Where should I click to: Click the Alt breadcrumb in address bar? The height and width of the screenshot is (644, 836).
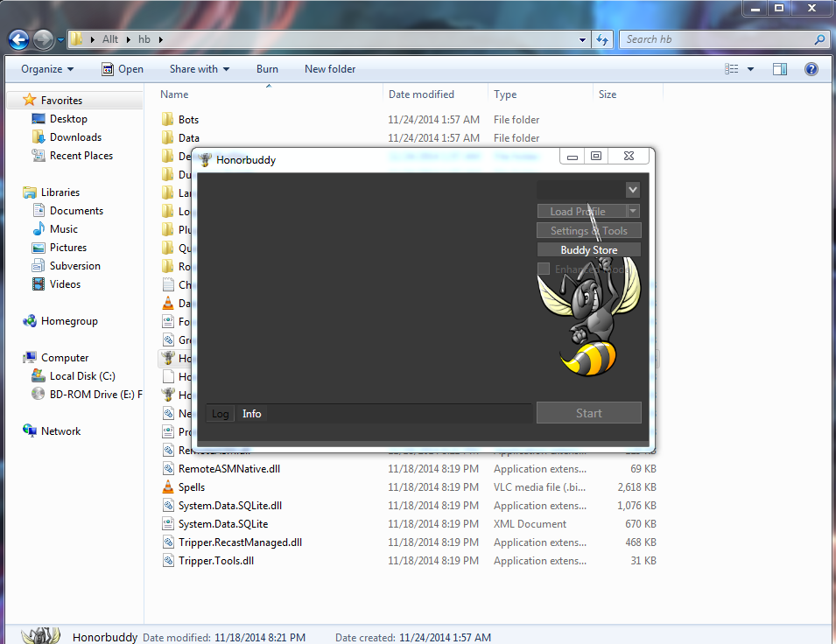[x=110, y=39]
